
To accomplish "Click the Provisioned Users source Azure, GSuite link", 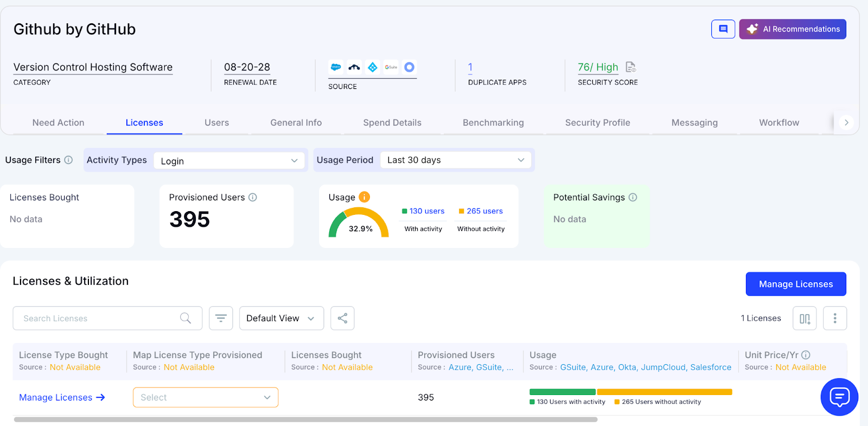I will coord(481,367).
